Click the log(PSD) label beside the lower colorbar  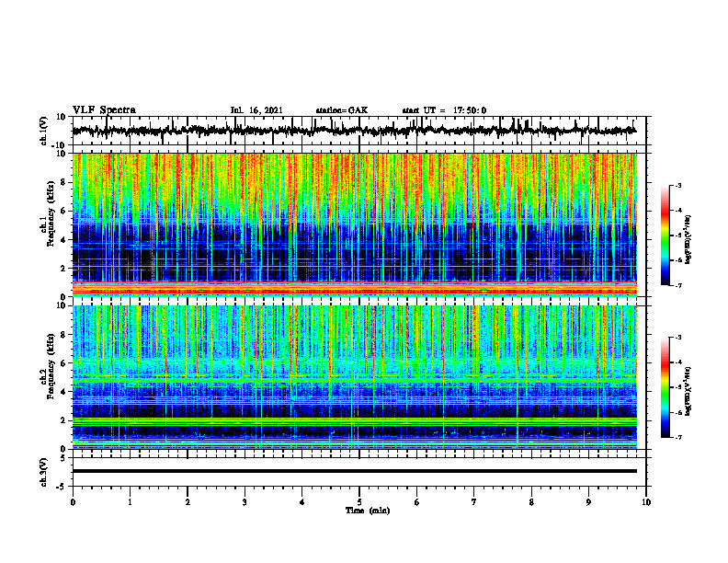pyautogui.click(x=688, y=391)
